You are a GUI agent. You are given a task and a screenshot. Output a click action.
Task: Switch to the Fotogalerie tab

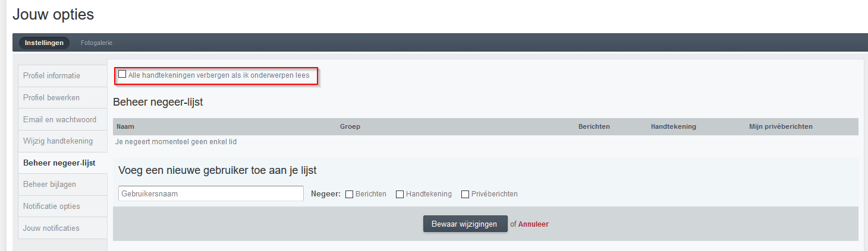click(x=96, y=43)
